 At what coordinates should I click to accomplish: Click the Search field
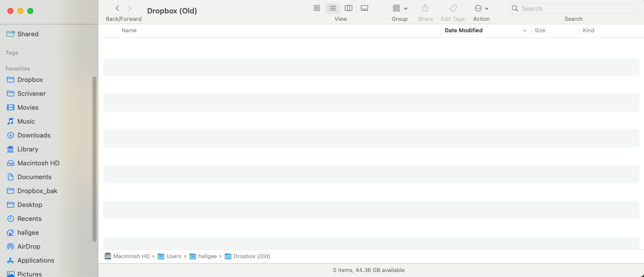573,8
